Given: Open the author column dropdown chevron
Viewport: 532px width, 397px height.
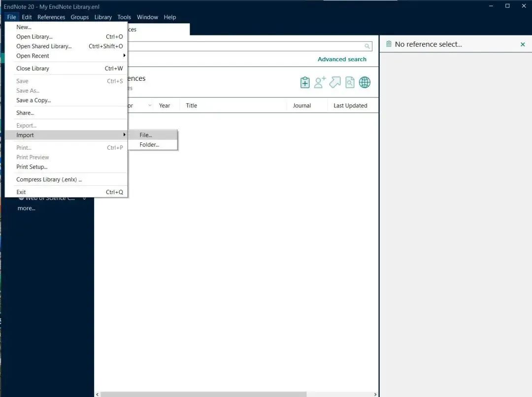Looking at the screenshot, I should (x=150, y=105).
